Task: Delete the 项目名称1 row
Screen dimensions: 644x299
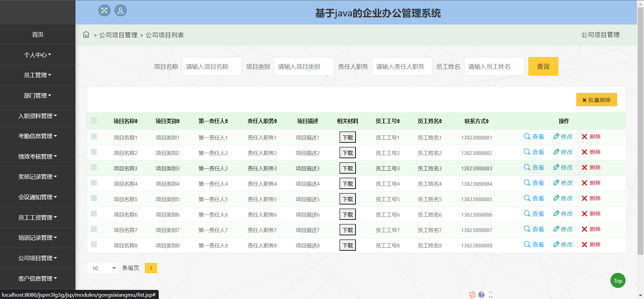Action: 591,136
